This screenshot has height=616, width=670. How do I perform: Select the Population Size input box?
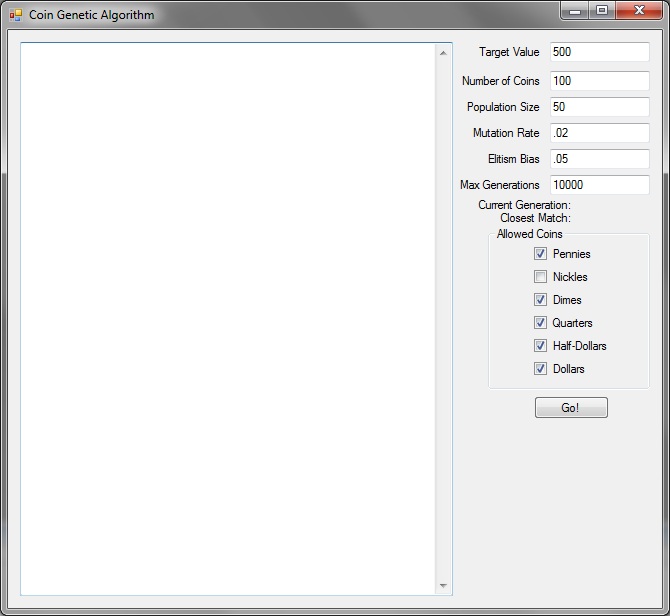599,107
